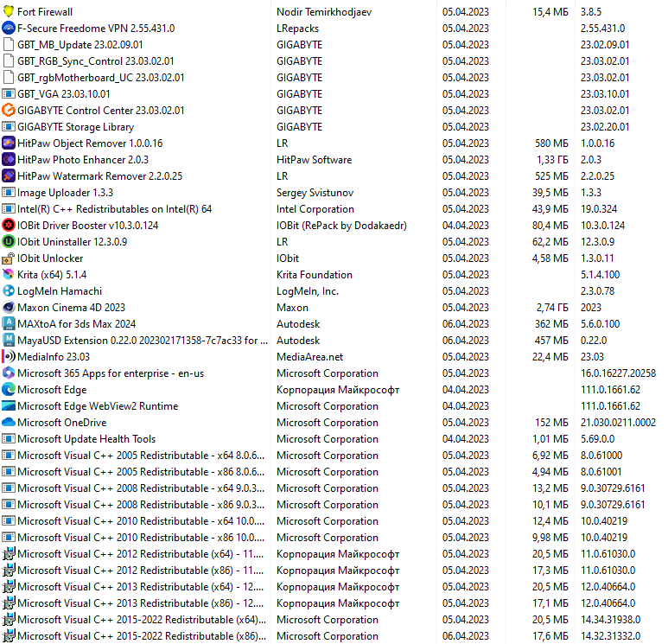Click the MAXtoA for 3ds Max icon
Image resolution: width=668 pixels, height=644 pixels.
(9, 324)
